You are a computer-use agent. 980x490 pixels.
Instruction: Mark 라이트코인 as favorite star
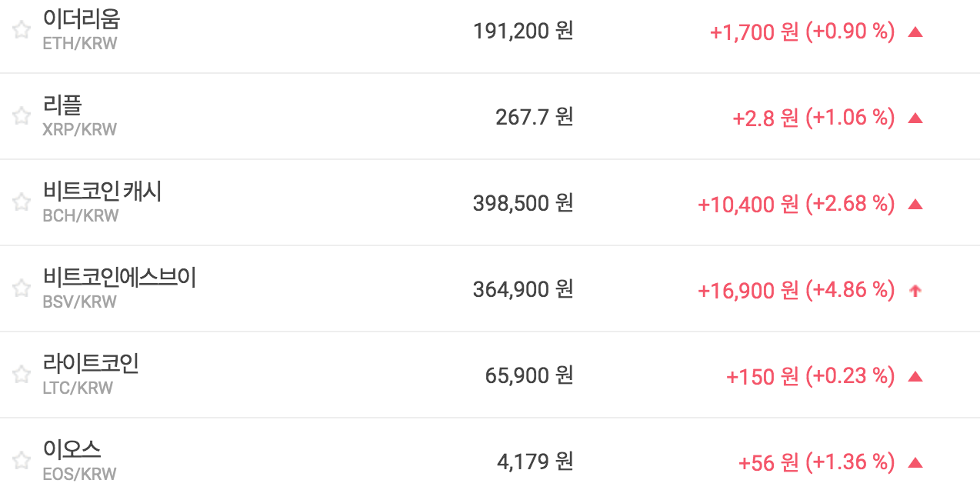pyautogui.click(x=22, y=375)
